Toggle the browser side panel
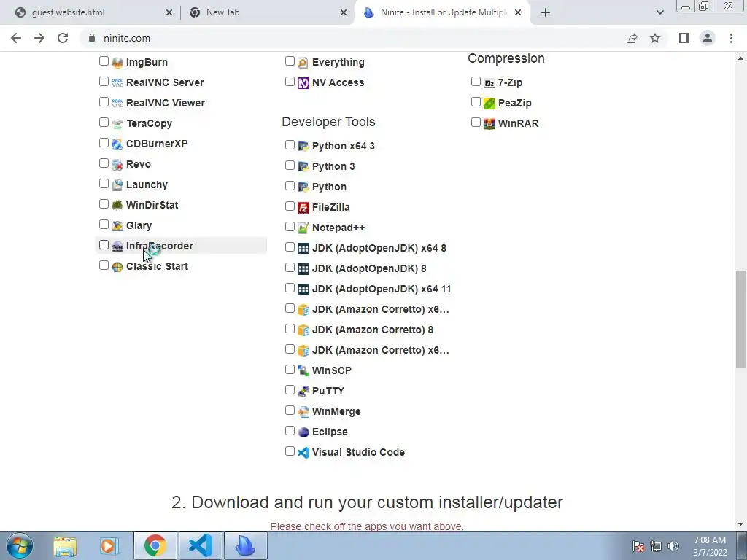Viewport: 747px width, 560px height. pyautogui.click(x=684, y=38)
